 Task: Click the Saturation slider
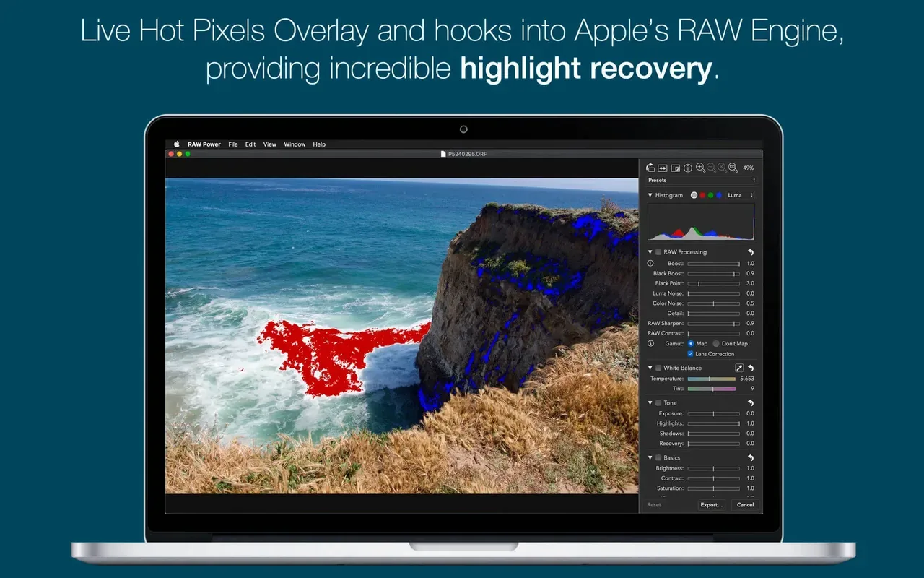coord(713,488)
